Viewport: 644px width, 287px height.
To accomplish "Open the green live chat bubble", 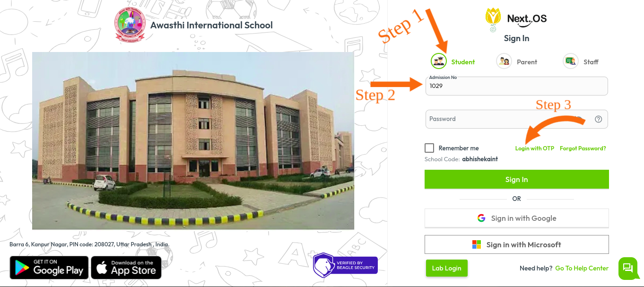I will click(x=628, y=268).
